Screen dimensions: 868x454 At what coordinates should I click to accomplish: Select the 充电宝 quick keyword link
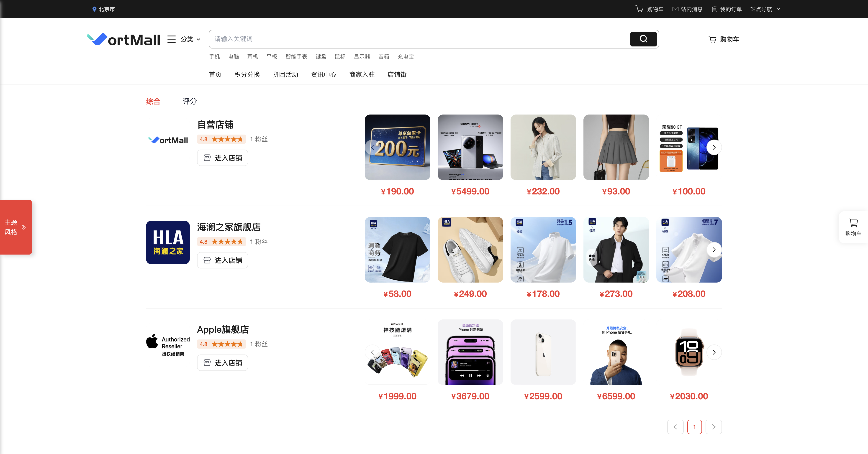406,57
